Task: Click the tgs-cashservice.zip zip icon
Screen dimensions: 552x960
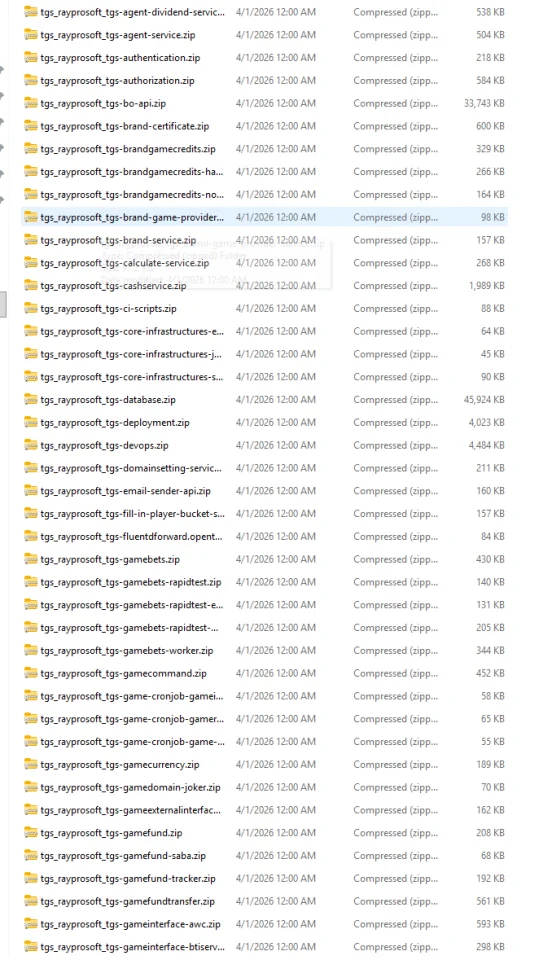Action: point(31,285)
